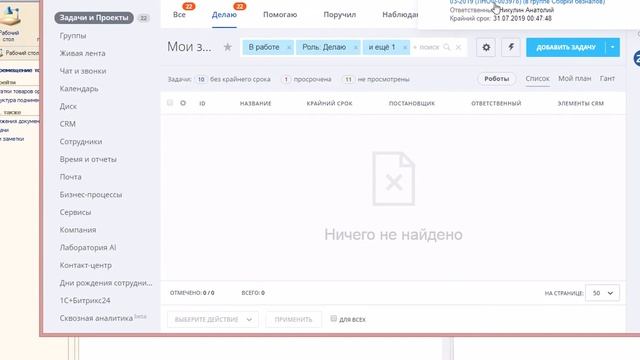This screenshot has width=640, height=360.
Task: Click the 'Добавить задачу' button
Action: click(x=566, y=47)
